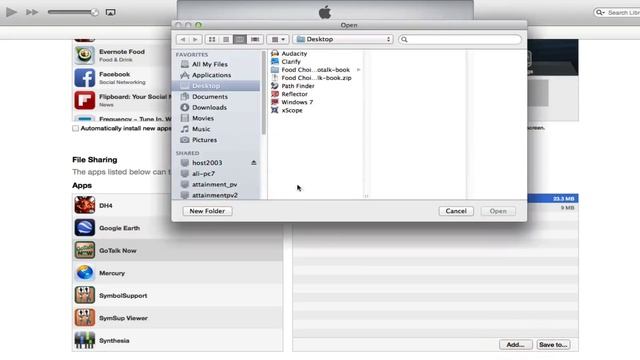Open the item arrangement dropdown
Viewport: 640px width, 360px height.
(278, 39)
